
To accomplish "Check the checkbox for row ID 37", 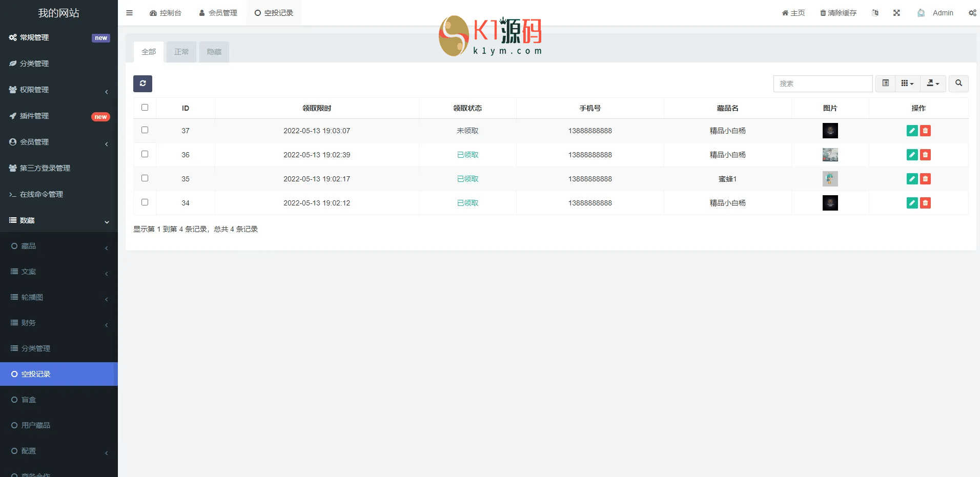I will pyautogui.click(x=145, y=130).
